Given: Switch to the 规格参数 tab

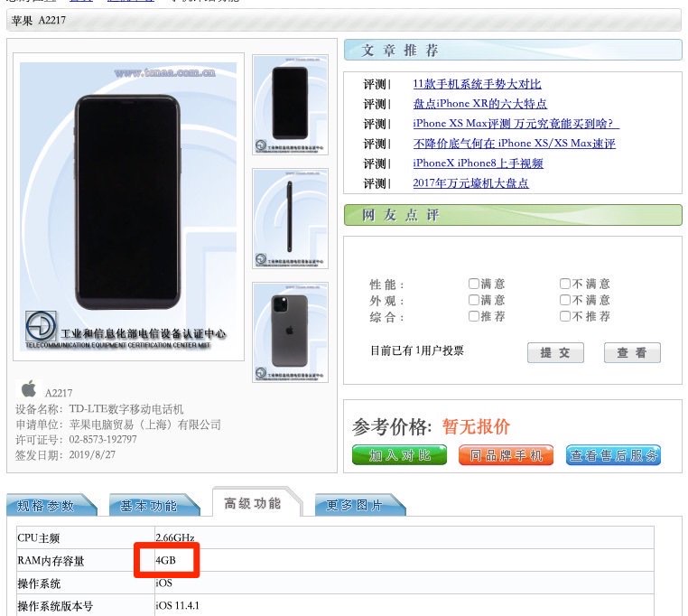Looking at the screenshot, I should click(51, 506).
